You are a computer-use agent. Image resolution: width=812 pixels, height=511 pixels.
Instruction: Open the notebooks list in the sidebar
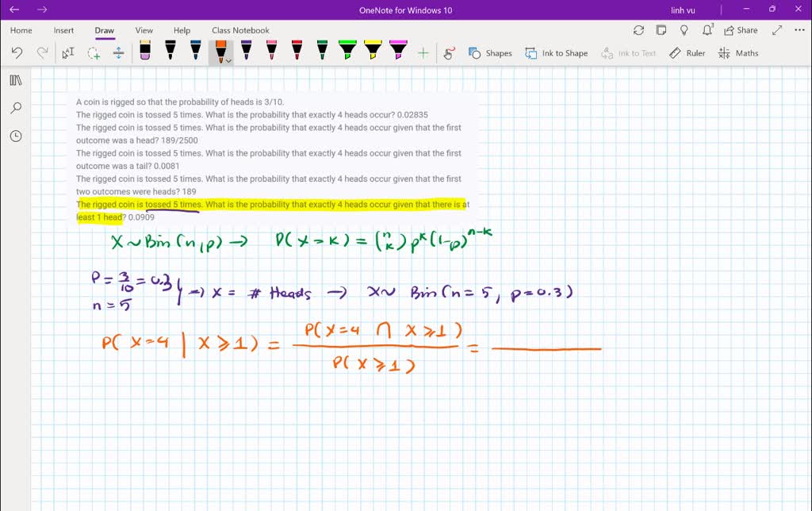coord(16,79)
